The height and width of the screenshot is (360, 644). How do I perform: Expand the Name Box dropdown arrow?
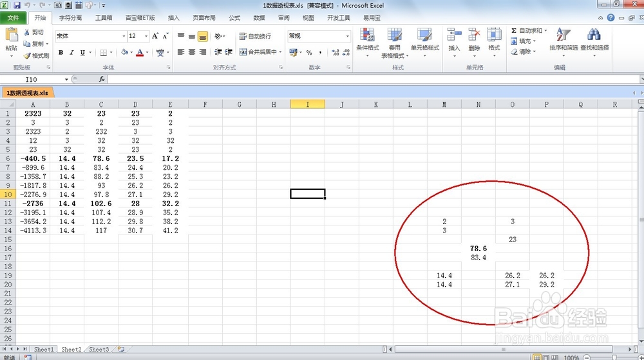click(66, 79)
